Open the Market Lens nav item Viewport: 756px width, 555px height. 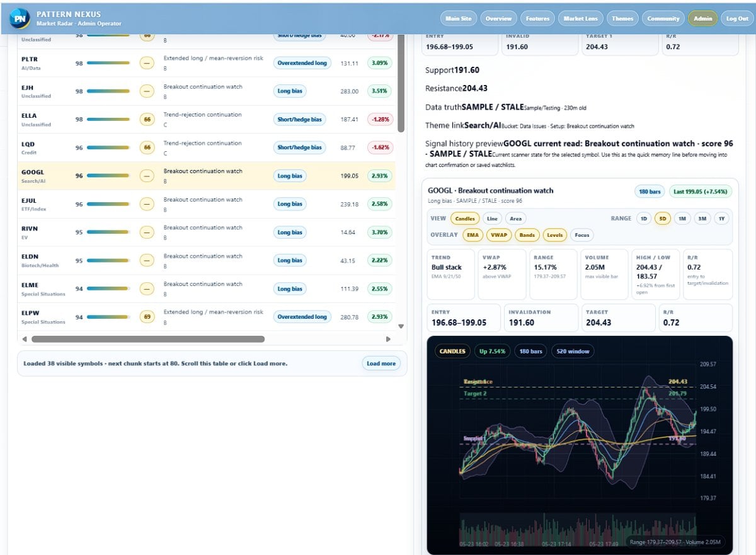pos(581,18)
